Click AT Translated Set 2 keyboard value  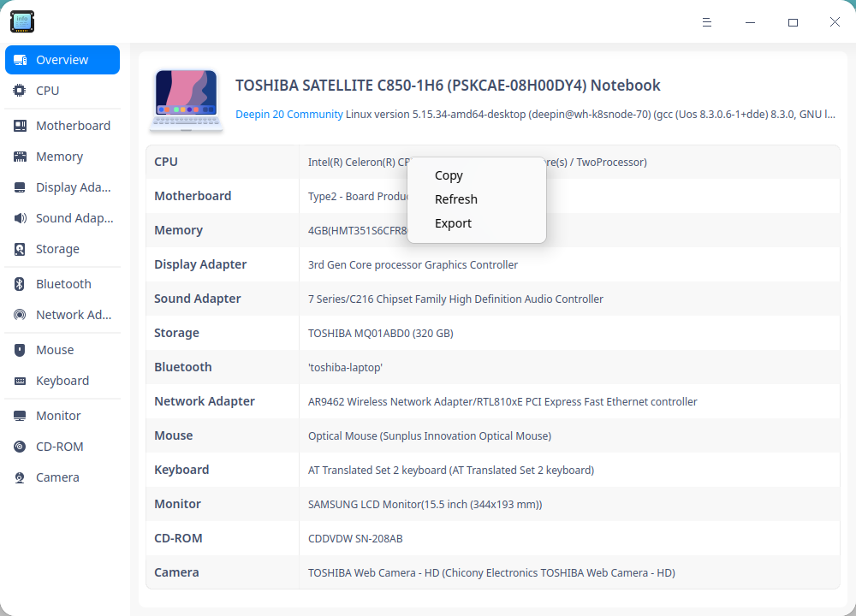451,471
